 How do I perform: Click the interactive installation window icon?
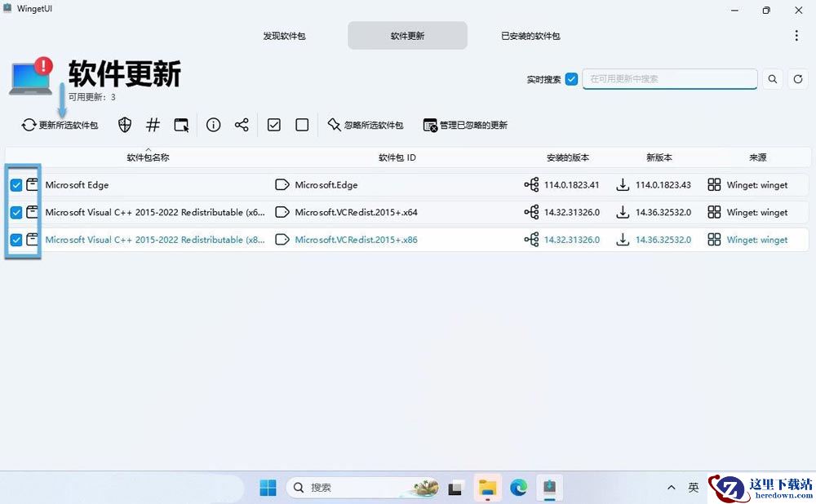coord(181,125)
